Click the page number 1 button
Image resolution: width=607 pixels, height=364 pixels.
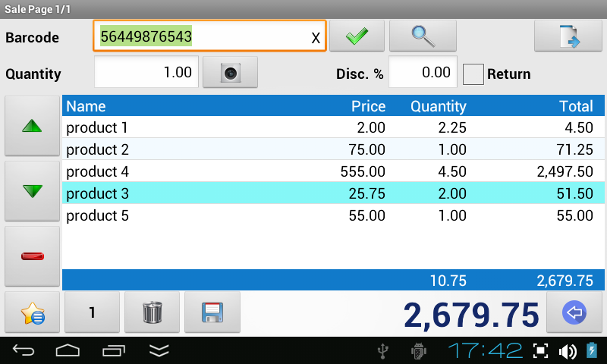point(92,312)
